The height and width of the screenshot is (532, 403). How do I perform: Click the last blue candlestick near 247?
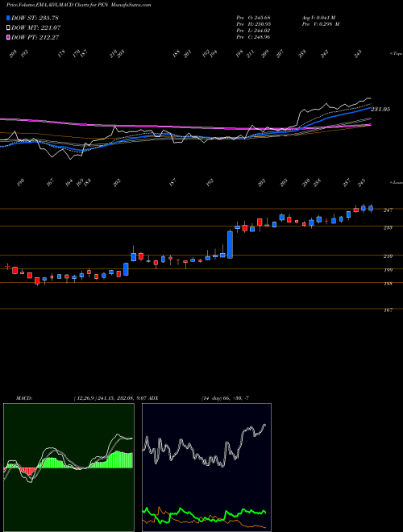(x=371, y=208)
